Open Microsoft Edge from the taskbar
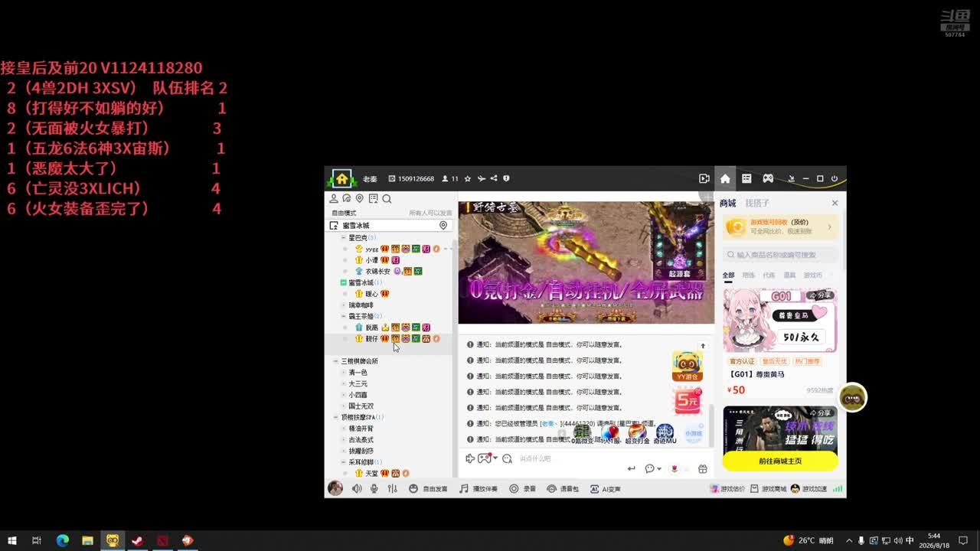 pos(63,540)
